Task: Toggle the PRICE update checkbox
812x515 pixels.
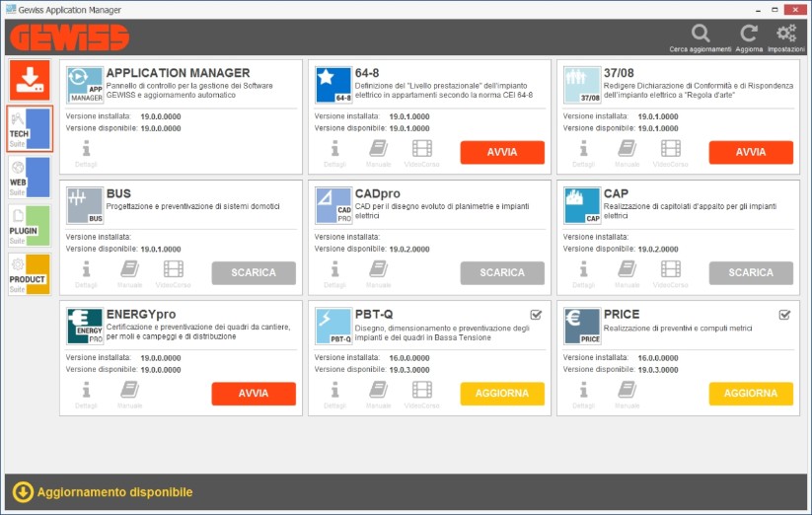Action: [784, 315]
